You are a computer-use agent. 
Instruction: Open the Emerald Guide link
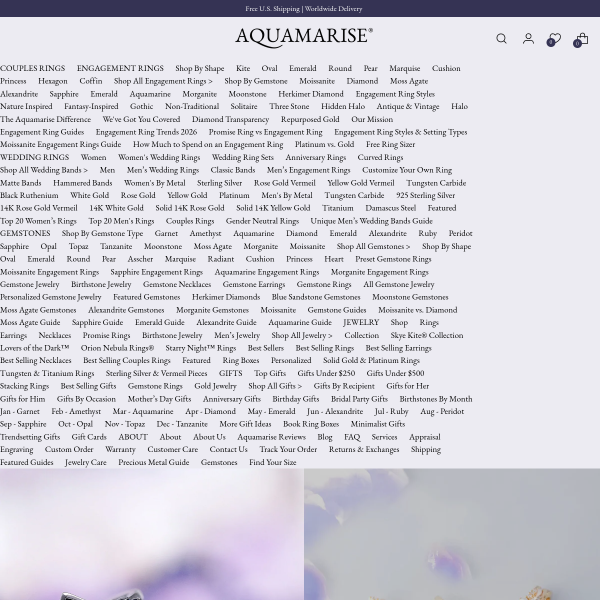[160, 322]
